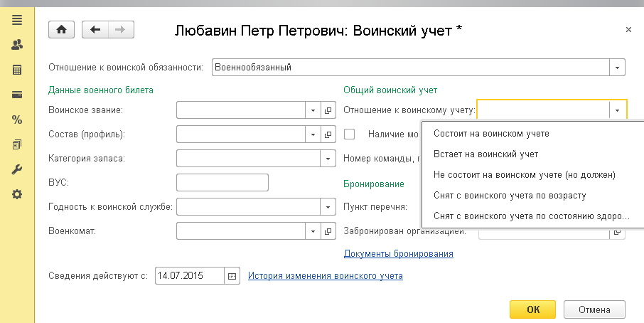
Task: Select Состоит на воинском учете option
Action: click(491, 133)
